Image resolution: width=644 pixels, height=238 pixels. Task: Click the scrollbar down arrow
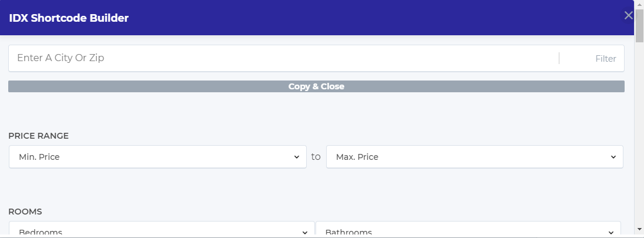click(639, 229)
